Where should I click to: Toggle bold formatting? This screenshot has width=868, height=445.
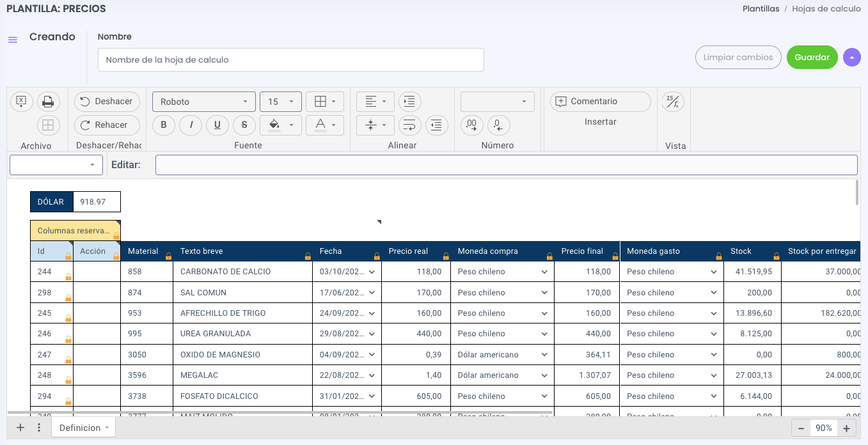tap(164, 125)
